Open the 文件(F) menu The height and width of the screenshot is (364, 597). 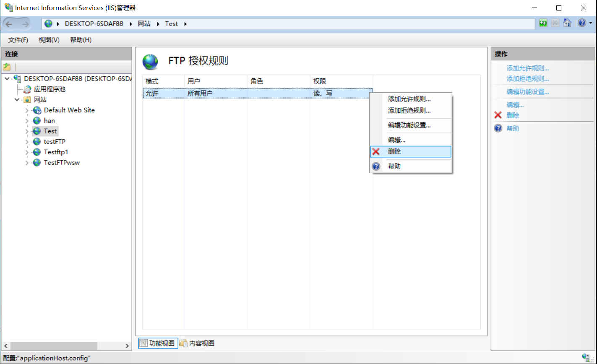point(18,40)
